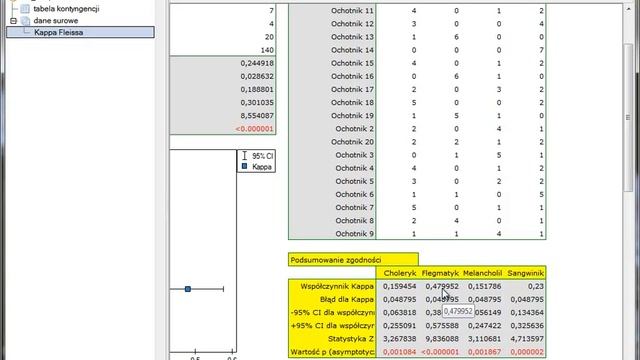The image size is (640, 360).
Task: Click the 95% CI legend symbol
Action: [244, 156]
